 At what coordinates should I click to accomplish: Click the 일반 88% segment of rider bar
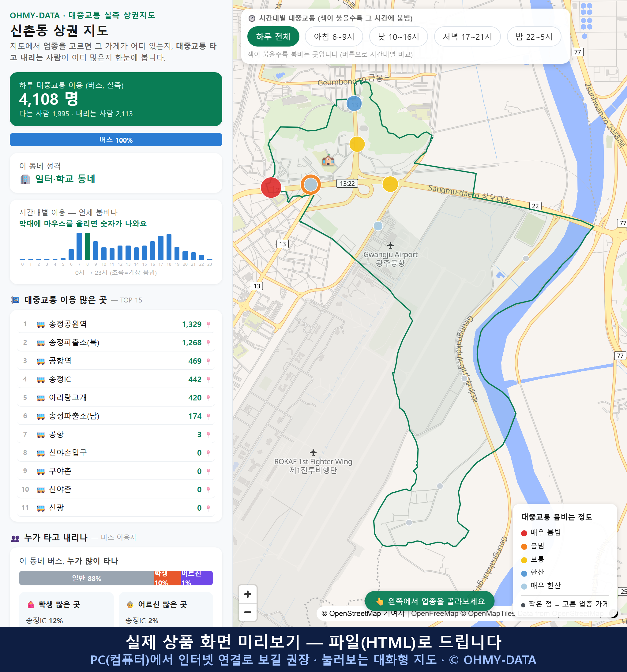[x=87, y=578]
